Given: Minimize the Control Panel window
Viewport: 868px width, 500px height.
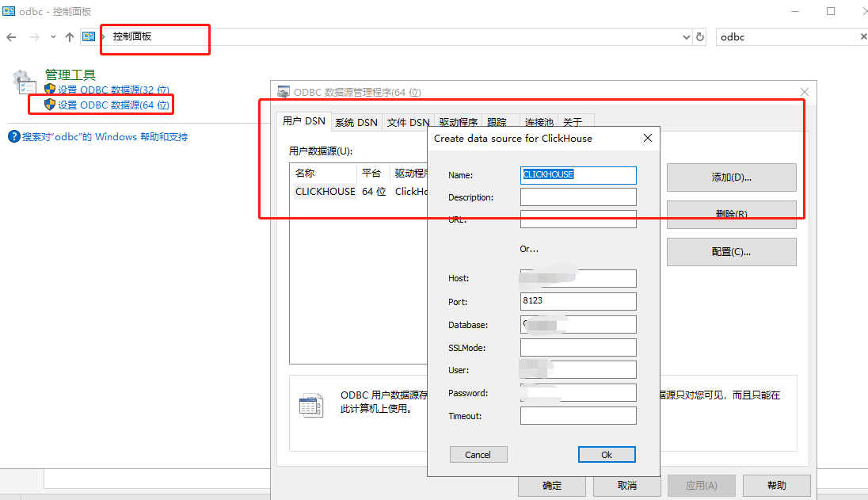Looking at the screenshot, I should pyautogui.click(x=795, y=11).
